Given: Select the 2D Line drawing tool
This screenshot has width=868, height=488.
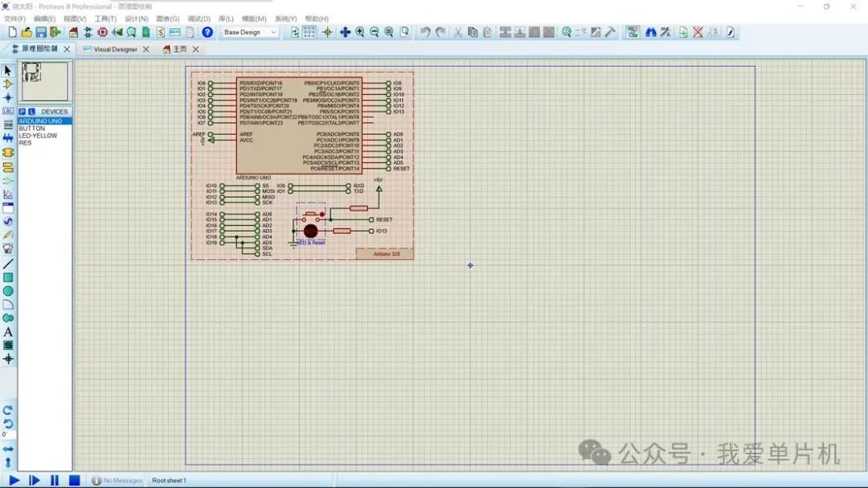Looking at the screenshot, I should [8, 265].
